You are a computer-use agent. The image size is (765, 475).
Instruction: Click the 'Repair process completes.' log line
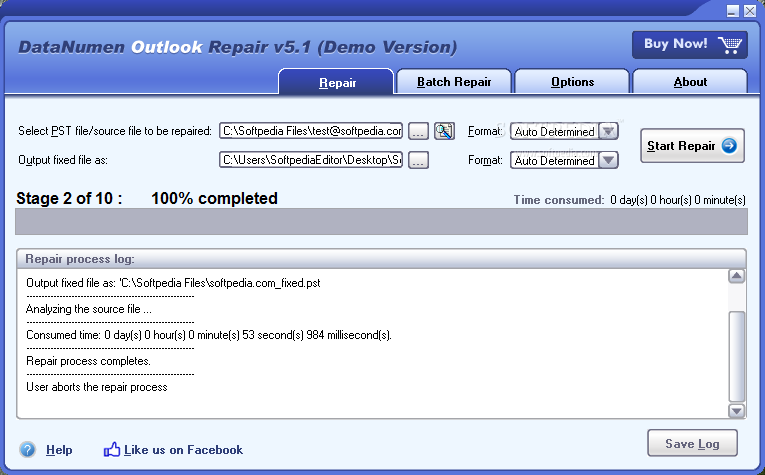click(x=88, y=361)
